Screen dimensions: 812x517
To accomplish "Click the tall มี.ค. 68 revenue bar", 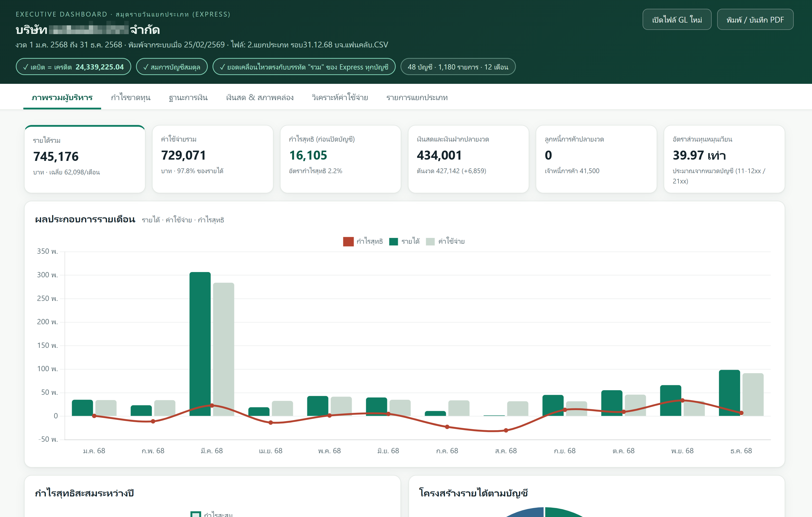I will pos(200,344).
